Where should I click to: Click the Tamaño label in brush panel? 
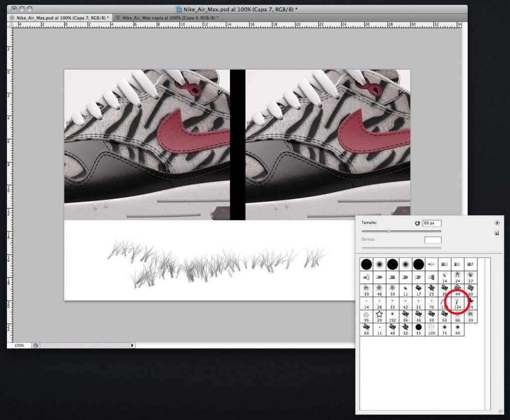[369, 222]
